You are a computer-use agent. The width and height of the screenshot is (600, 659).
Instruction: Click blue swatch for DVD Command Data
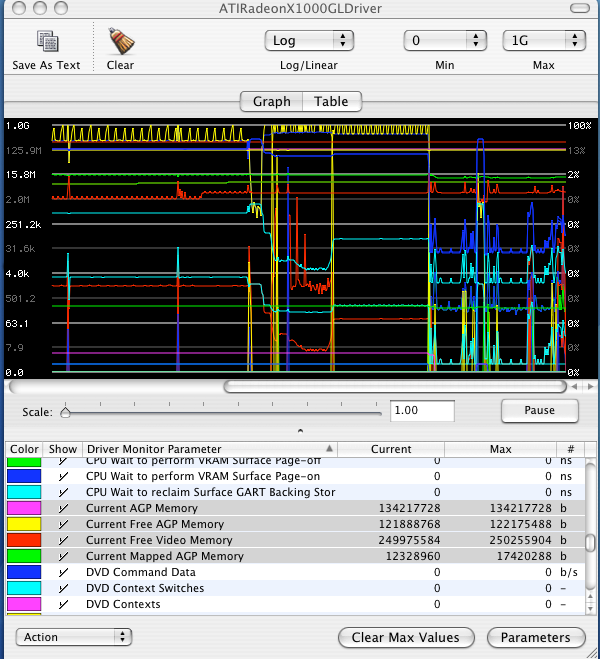pos(24,572)
